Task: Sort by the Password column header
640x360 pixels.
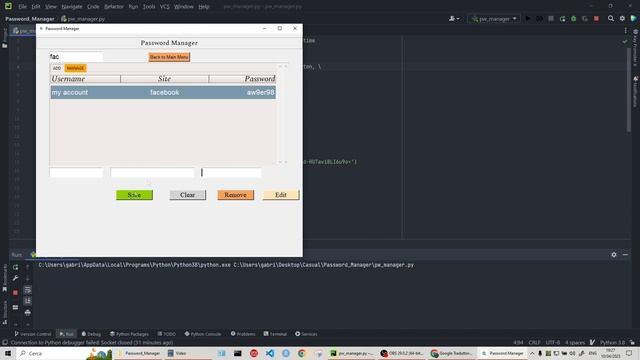Action: tap(242, 79)
